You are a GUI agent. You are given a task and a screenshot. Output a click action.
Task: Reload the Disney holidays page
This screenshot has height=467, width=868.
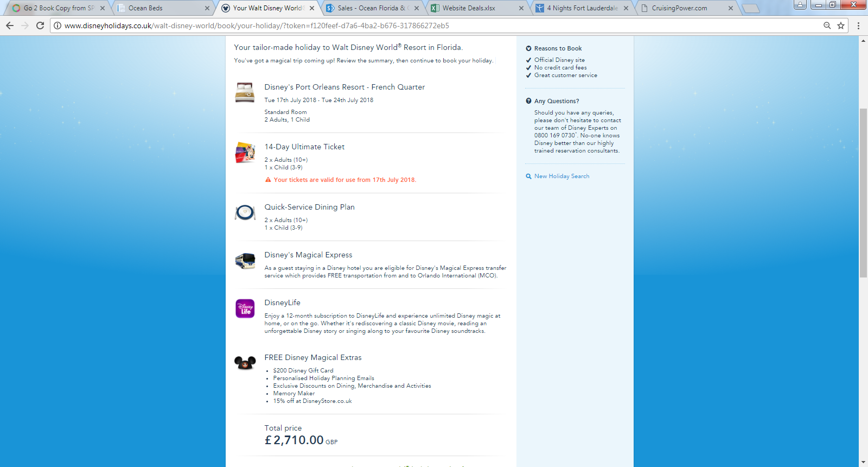click(40, 26)
